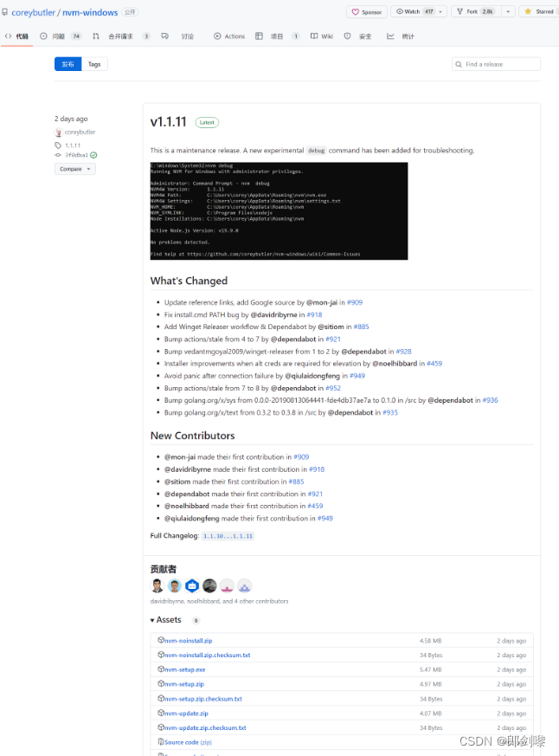Download nvm-update.zip asset

coord(187,714)
